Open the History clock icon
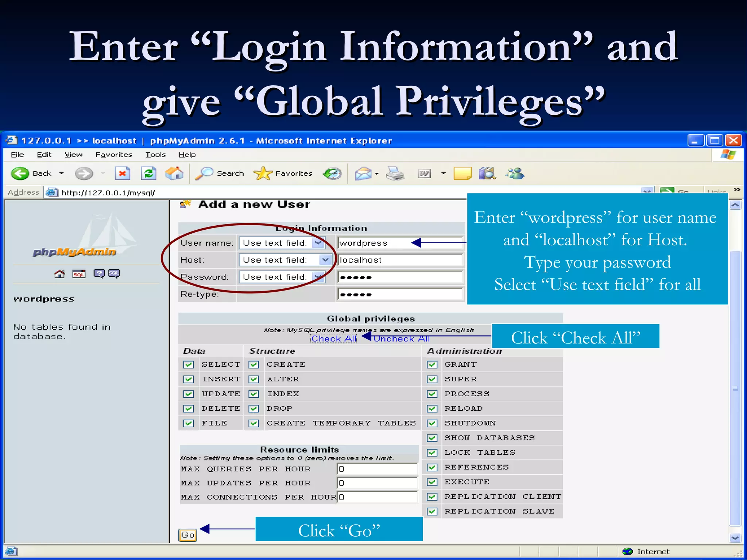The image size is (747, 560). tap(332, 174)
